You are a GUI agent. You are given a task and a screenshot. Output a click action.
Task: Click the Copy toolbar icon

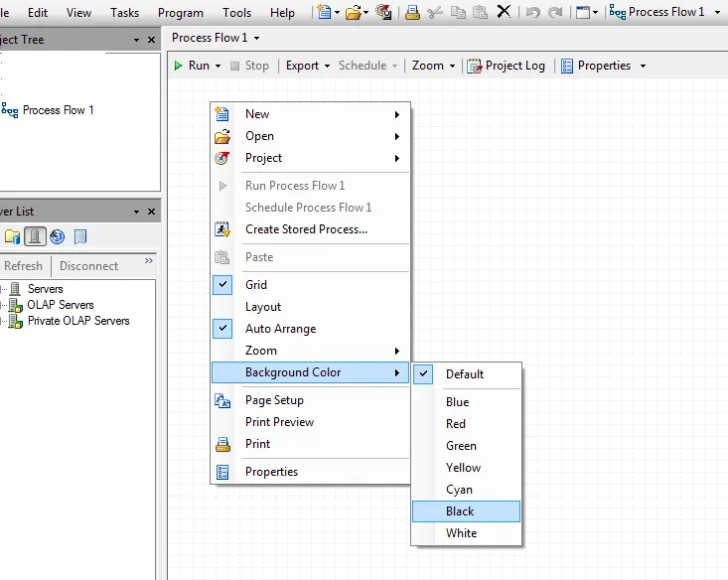[x=458, y=12]
